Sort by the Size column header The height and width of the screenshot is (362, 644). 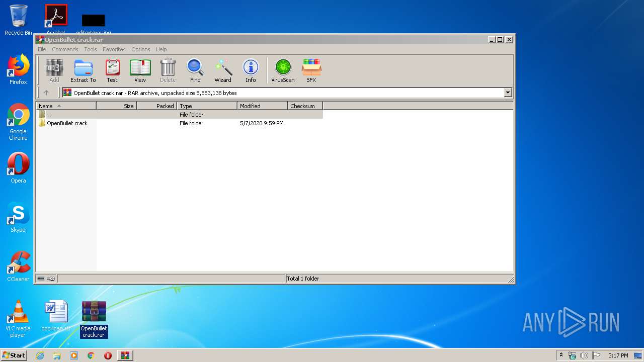tap(116, 106)
